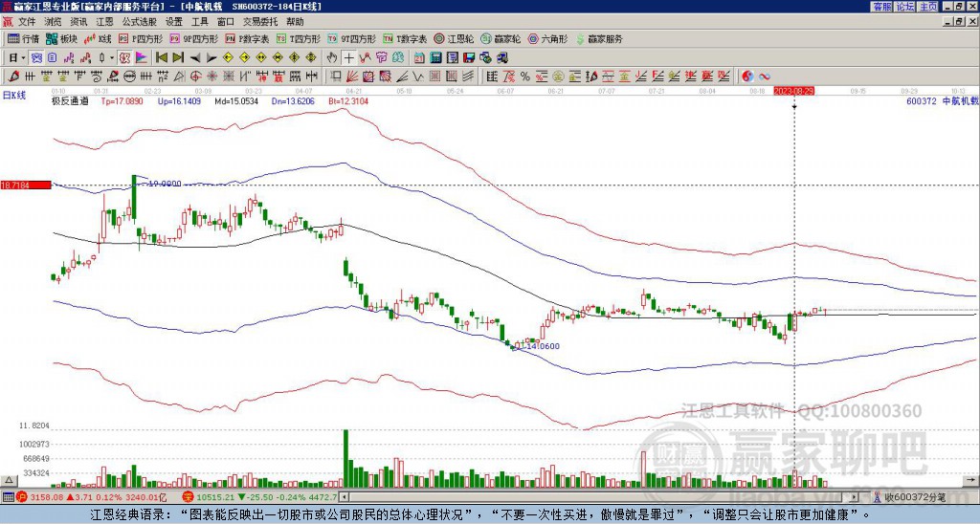Select the percent % drawing tool

pos(525,76)
